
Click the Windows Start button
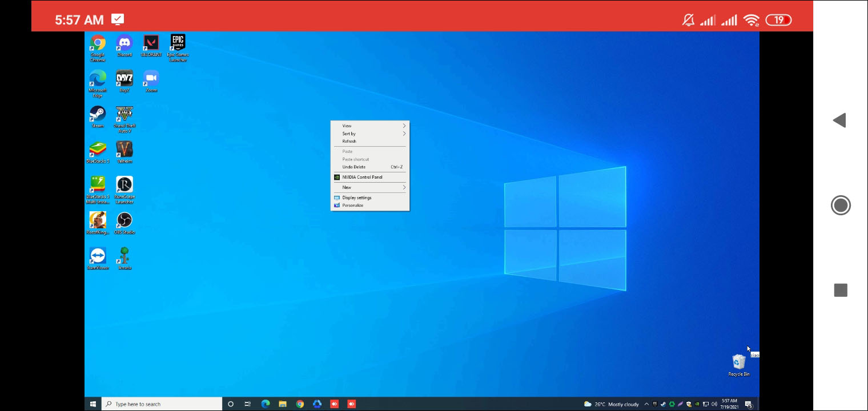93,404
